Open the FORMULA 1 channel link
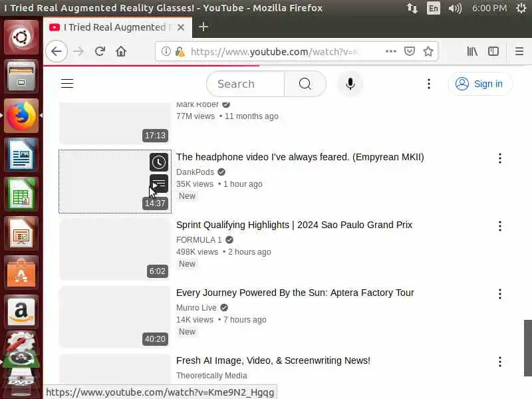The image size is (532, 399). tap(199, 240)
